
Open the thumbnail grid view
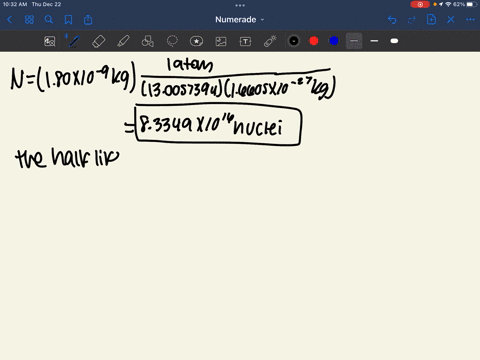click(29, 20)
